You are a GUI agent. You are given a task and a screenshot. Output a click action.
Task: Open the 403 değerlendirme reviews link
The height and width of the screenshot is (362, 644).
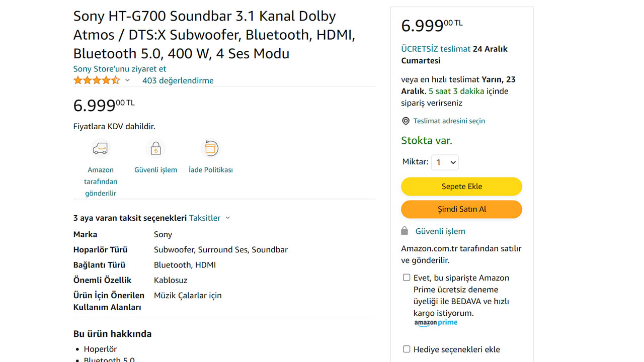pos(178,80)
